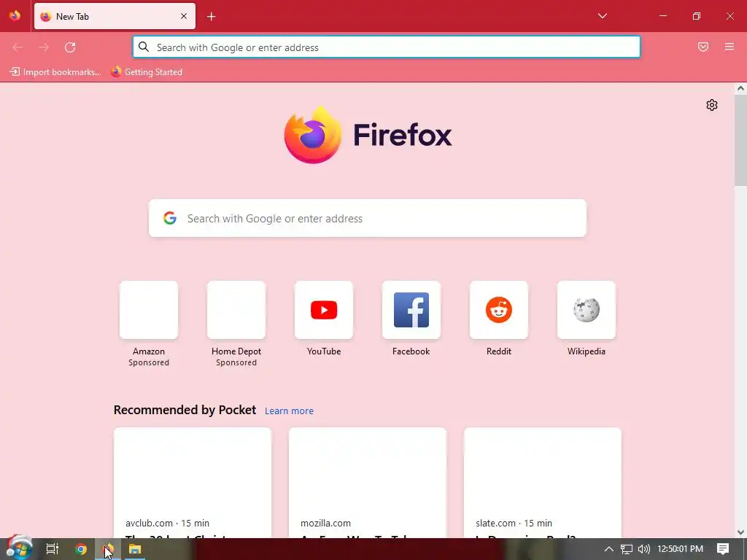Click the volume speaker tray icon
The image size is (747, 560).
point(643,549)
